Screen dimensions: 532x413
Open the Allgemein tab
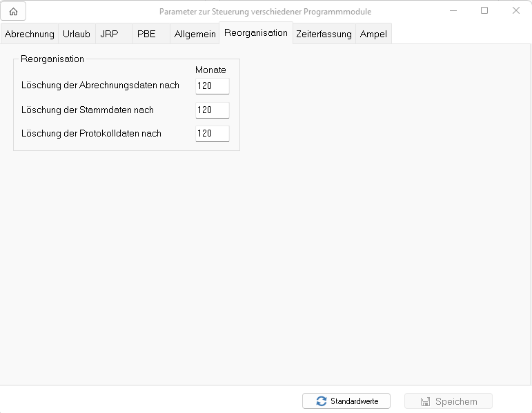pos(195,34)
